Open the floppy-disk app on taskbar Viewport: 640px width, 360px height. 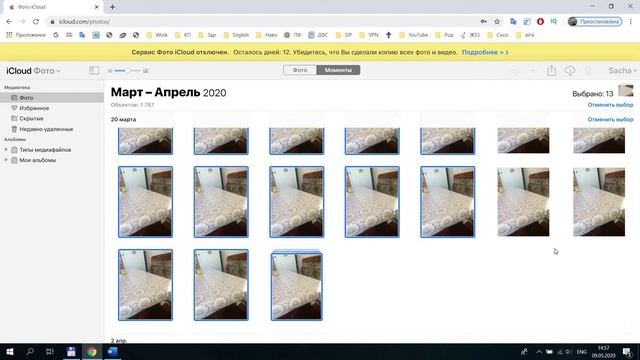(71, 351)
